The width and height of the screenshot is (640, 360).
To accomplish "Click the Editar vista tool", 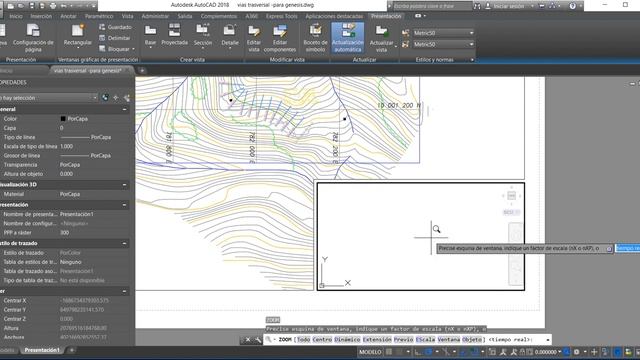I will (254, 38).
